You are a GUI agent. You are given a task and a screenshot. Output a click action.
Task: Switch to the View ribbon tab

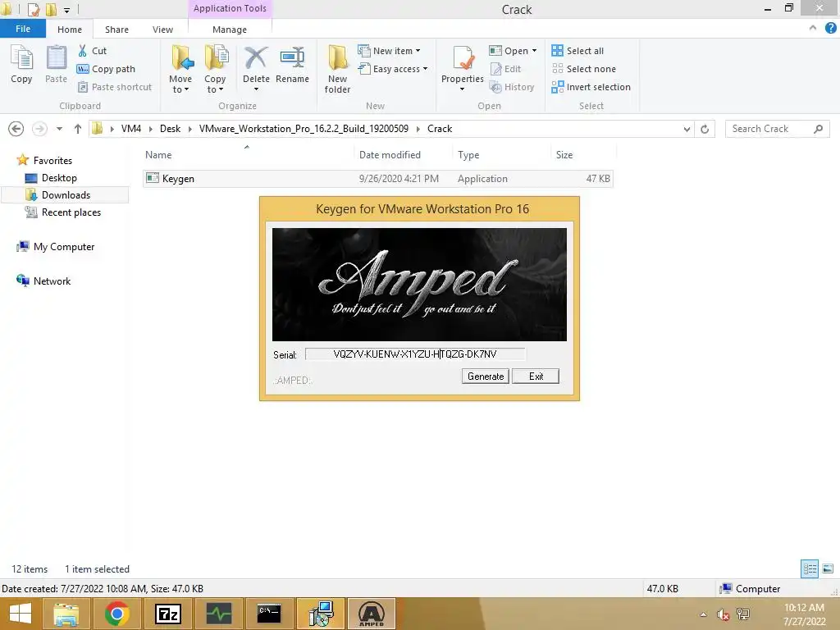pyautogui.click(x=162, y=30)
